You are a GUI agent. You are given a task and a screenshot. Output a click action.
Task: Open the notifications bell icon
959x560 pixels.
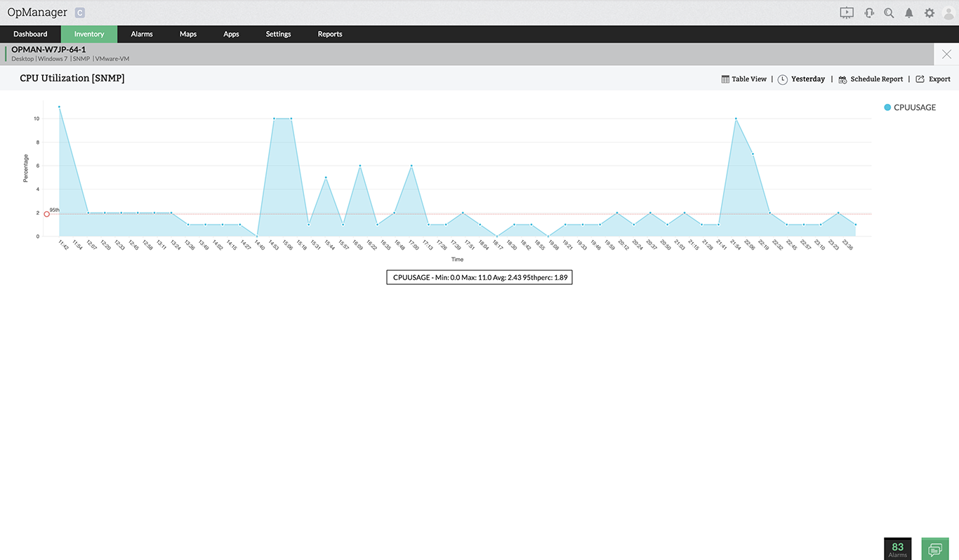[909, 13]
